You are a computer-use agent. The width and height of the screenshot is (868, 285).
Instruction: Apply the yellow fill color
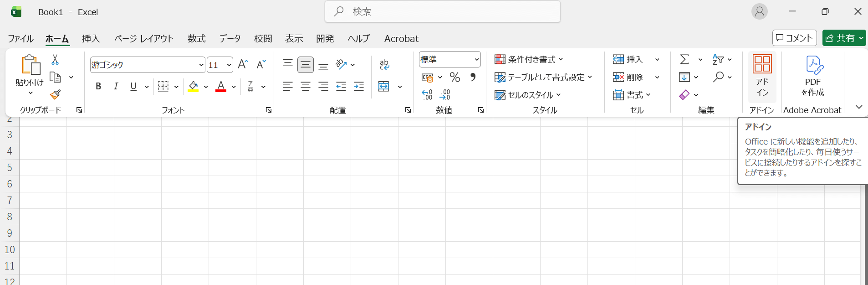193,86
